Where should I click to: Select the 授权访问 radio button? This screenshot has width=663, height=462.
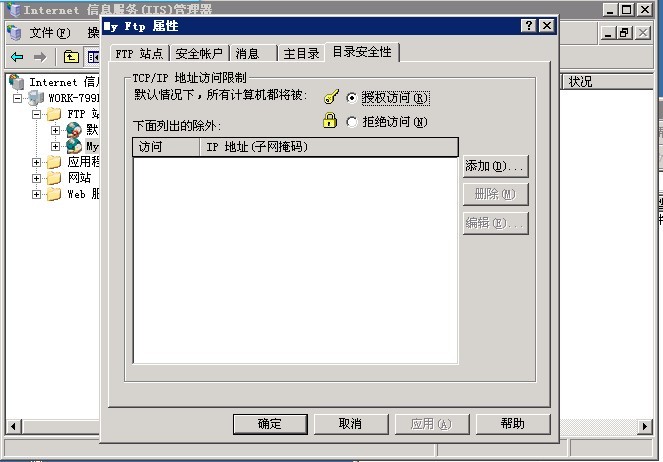pos(351,98)
